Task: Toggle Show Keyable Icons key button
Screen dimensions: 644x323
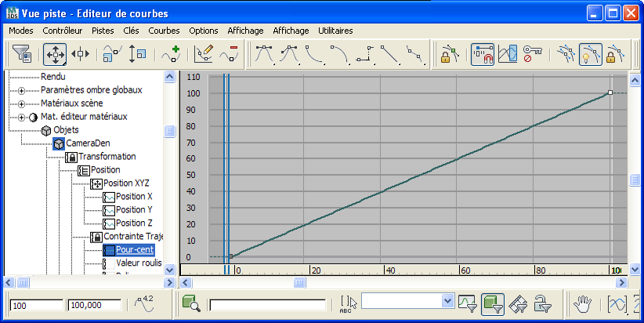Action: [x=533, y=54]
